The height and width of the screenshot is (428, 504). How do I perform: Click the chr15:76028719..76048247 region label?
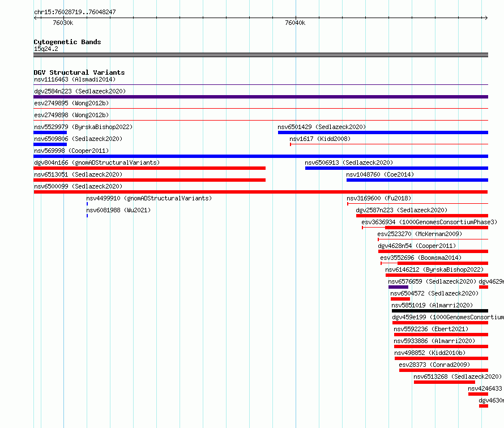pyautogui.click(x=75, y=12)
